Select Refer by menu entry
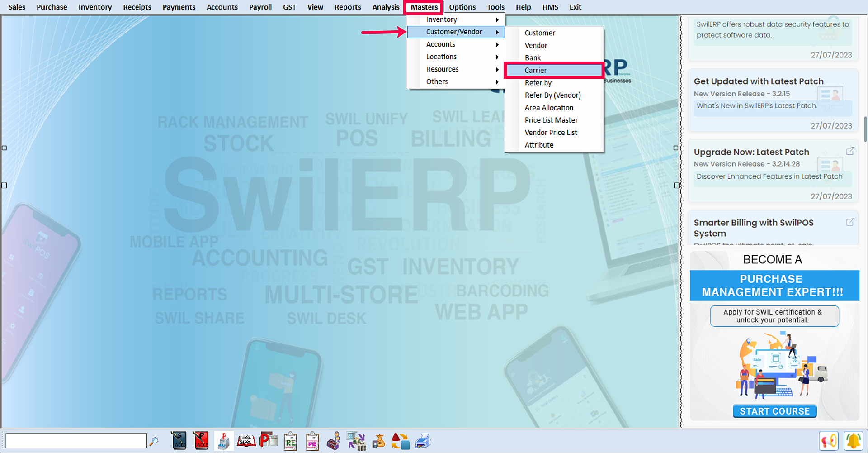The width and height of the screenshot is (868, 453). (554, 83)
